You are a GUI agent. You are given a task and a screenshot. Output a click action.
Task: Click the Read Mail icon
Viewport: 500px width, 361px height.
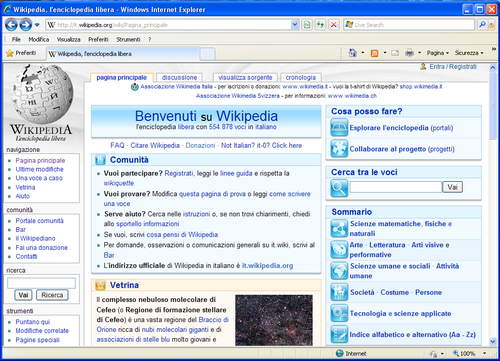395,53
